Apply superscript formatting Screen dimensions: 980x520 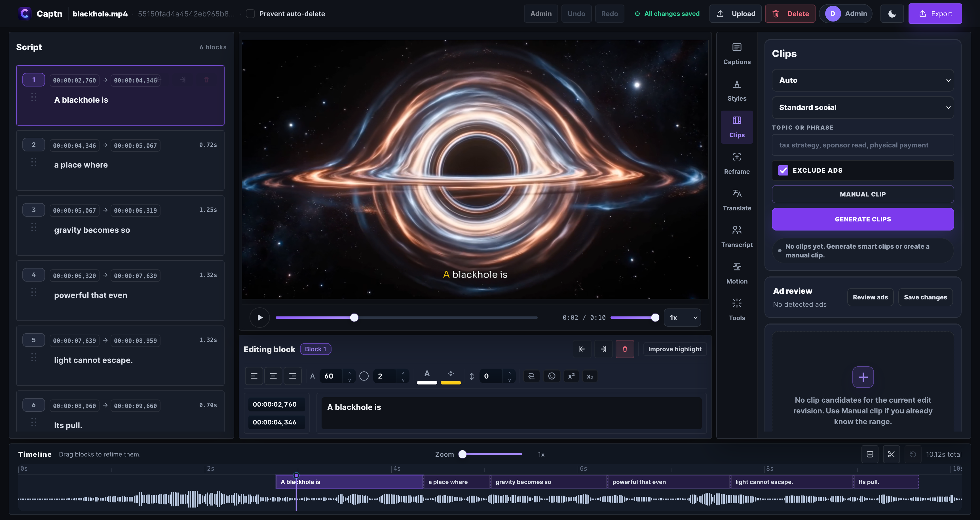[571, 376]
